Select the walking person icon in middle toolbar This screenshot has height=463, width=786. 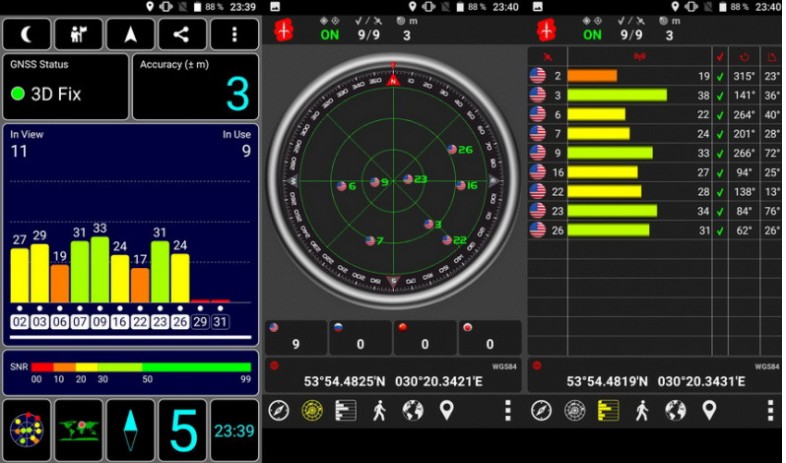(x=379, y=410)
